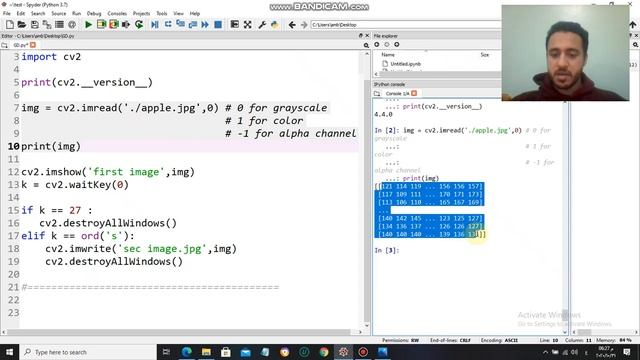Screen dimensions: 640x360
Task: Open the Source menu
Action: point(58,13)
